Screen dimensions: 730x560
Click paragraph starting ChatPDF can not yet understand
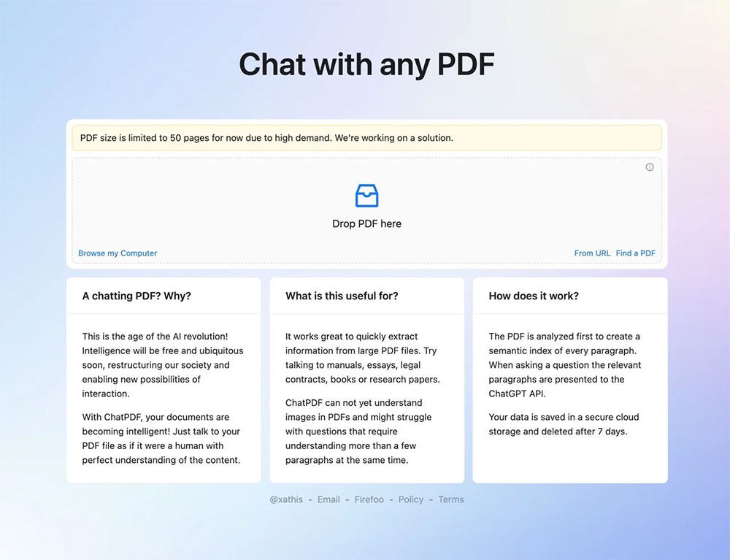pos(358,431)
